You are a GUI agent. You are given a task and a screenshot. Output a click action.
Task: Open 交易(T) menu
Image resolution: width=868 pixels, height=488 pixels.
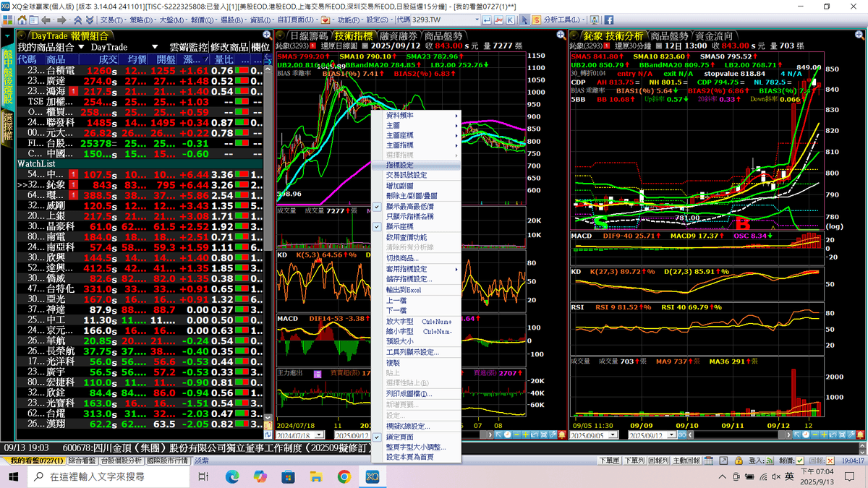(114, 19)
